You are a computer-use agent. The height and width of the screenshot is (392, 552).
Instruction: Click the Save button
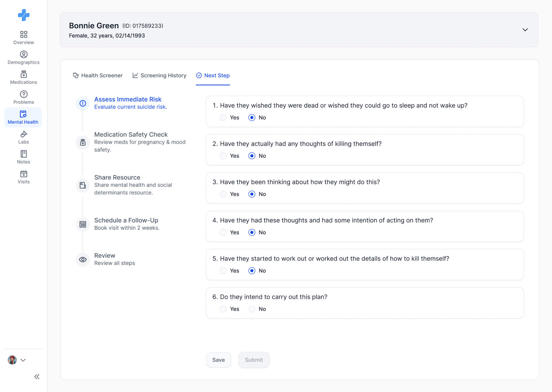pos(218,360)
